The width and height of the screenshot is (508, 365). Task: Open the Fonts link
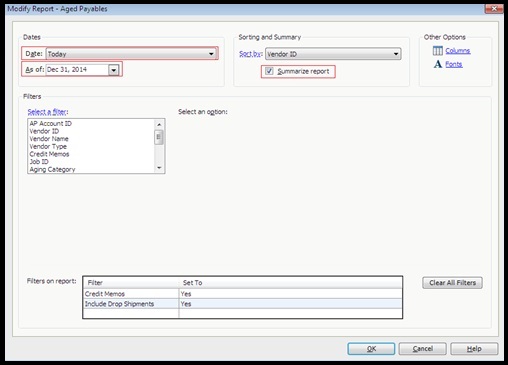click(454, 64)
